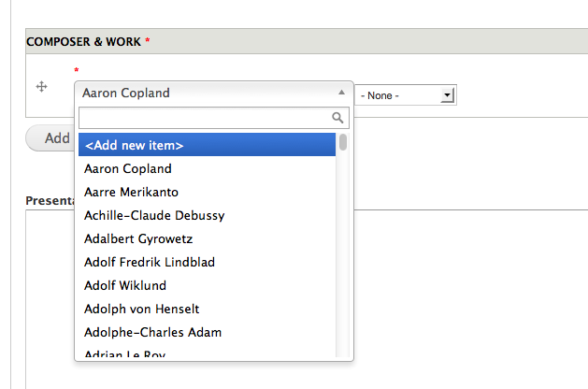Select Adolf Fredrik Lindblad entry
The height and width of the screenshot is (389, 588).
click(150, 262)
